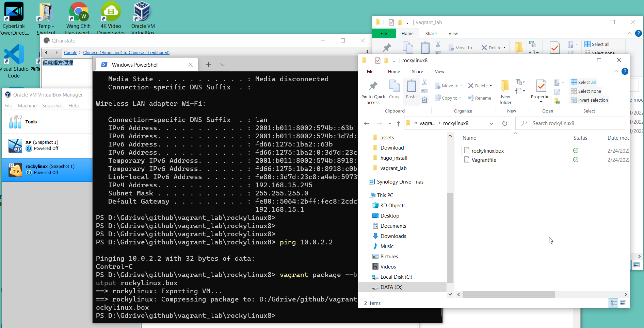Click Pin to Quick access in rockylinux8 ribbon
Screen dimensions: 644x328
click(x=373, y=92)
